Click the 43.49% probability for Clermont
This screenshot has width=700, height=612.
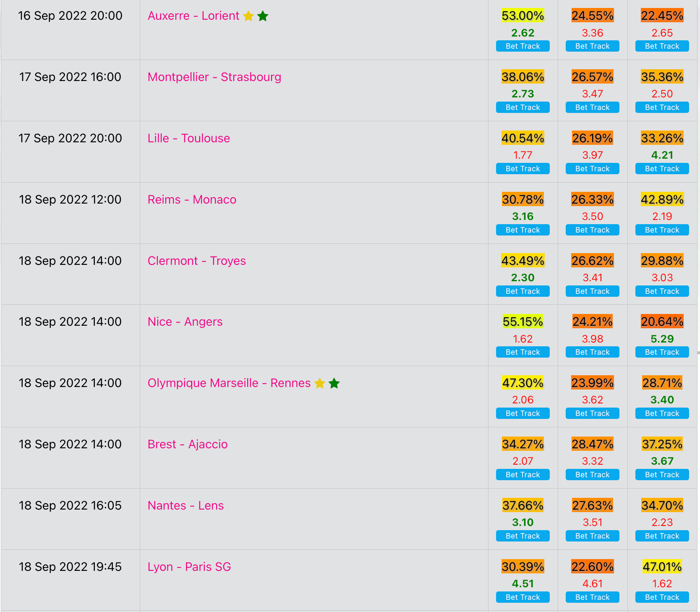[523, 261]
